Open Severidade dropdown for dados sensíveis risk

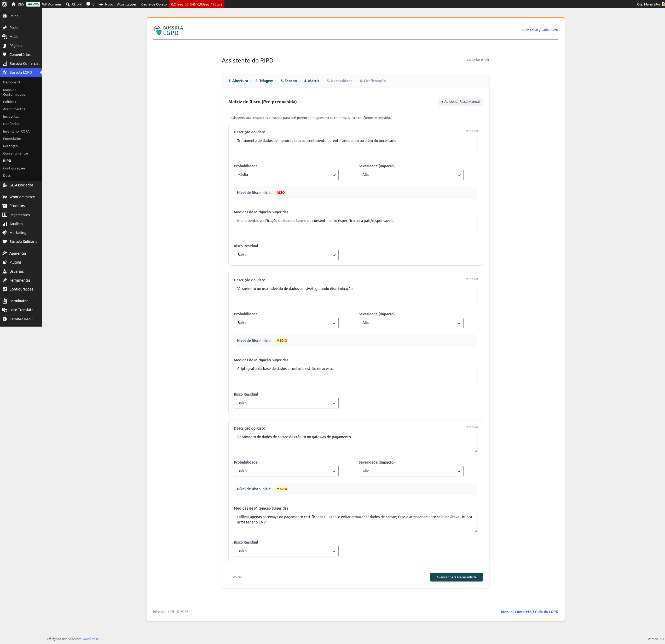[411, 323]
